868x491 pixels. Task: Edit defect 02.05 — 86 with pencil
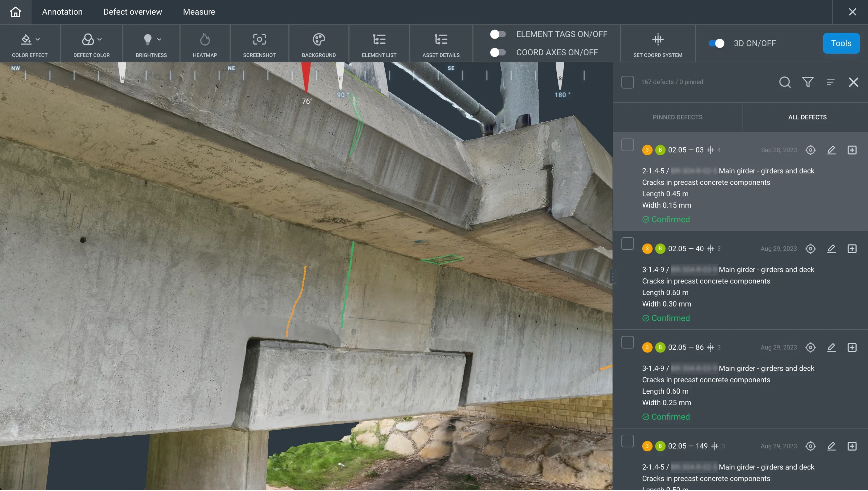click(x=831, y=348)
